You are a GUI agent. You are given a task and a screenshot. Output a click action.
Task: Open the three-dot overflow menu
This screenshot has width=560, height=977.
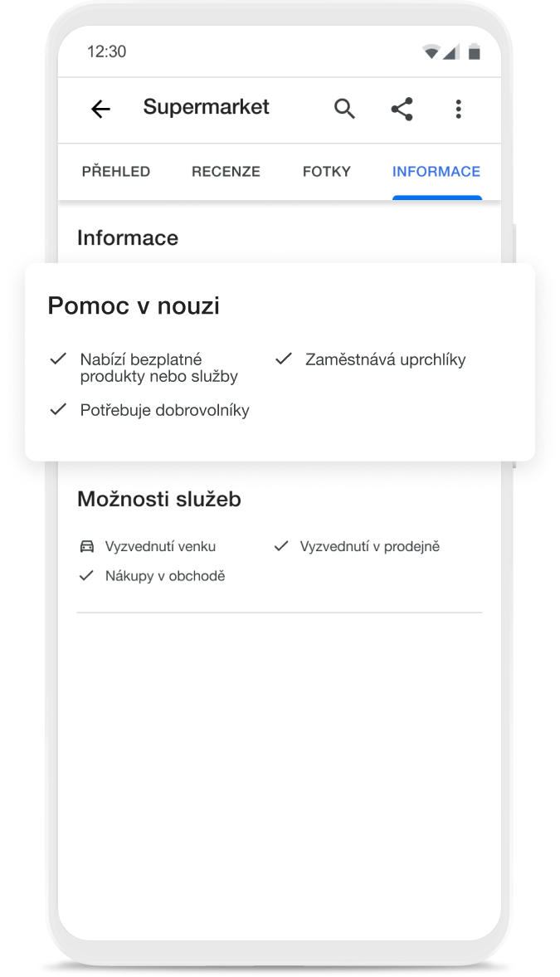(459, 109)
